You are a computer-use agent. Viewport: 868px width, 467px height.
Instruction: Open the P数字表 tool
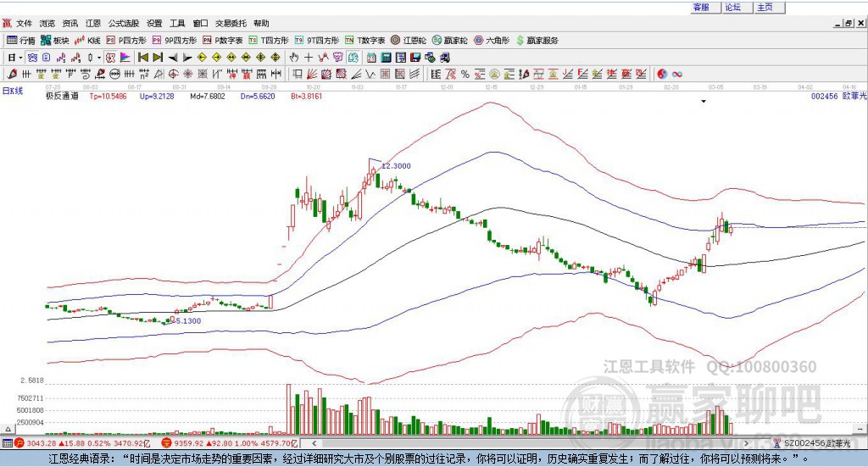(x=223, y=41)
